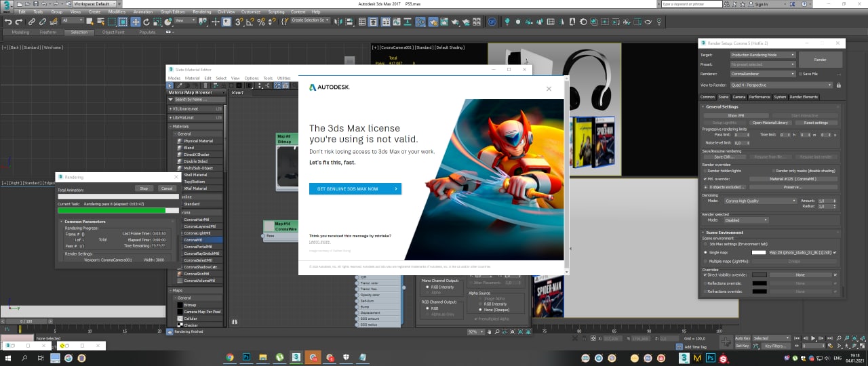Click the Learn more link
868x366 pixels.
319,241
